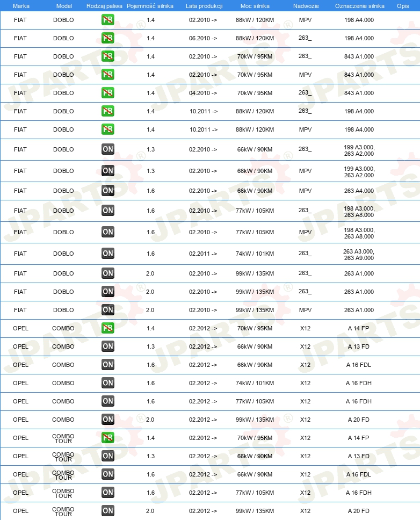Click petrol badge for Doblo 10.2011 MPV row
The image size is (420, 520).
pos(108,129)
